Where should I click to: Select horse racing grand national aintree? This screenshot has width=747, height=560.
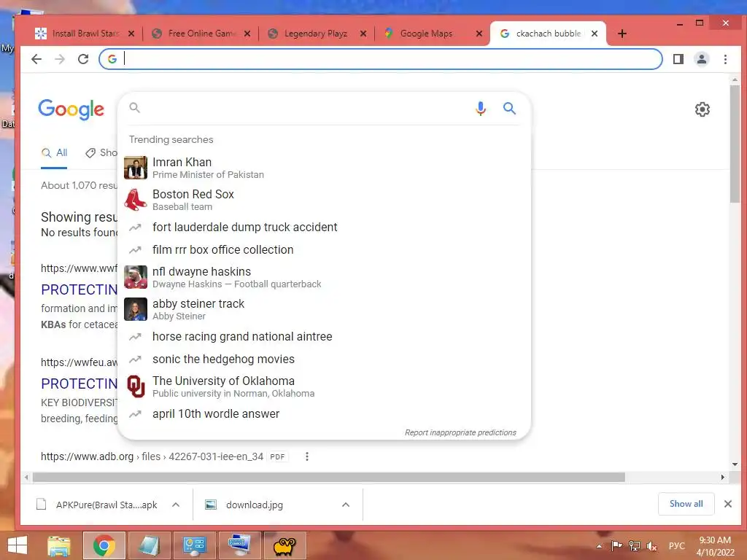(x=324, y=337)
